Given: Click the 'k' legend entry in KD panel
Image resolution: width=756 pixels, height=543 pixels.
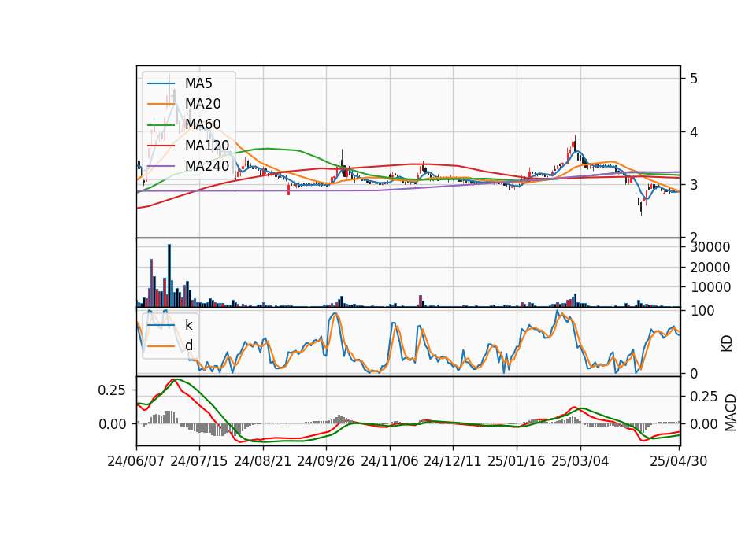Looking at the screenshot, I should coord(189,325).
